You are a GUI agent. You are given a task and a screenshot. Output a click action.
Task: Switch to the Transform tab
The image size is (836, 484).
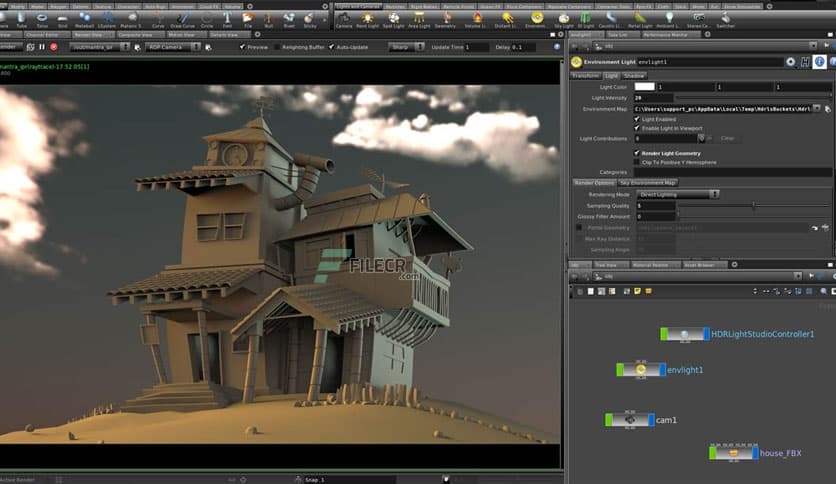click(x=586, y=76)
